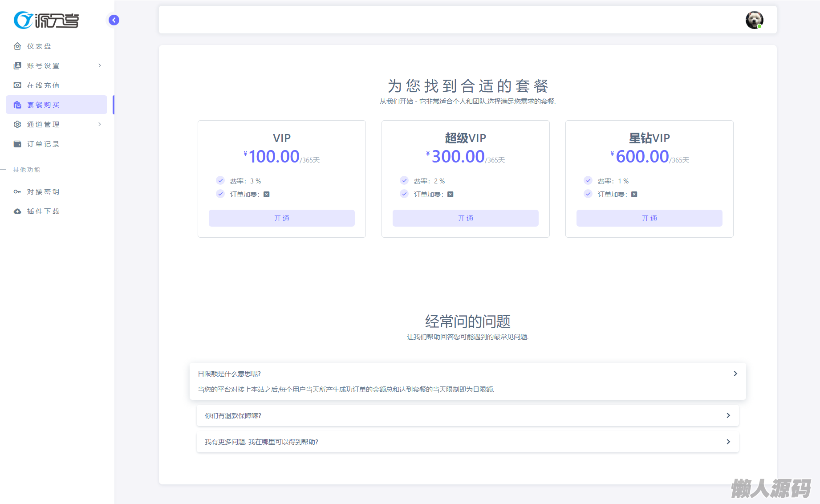Click the plugin download cloud icon
This screenshot has width=820, height=504.
point(17,211)
